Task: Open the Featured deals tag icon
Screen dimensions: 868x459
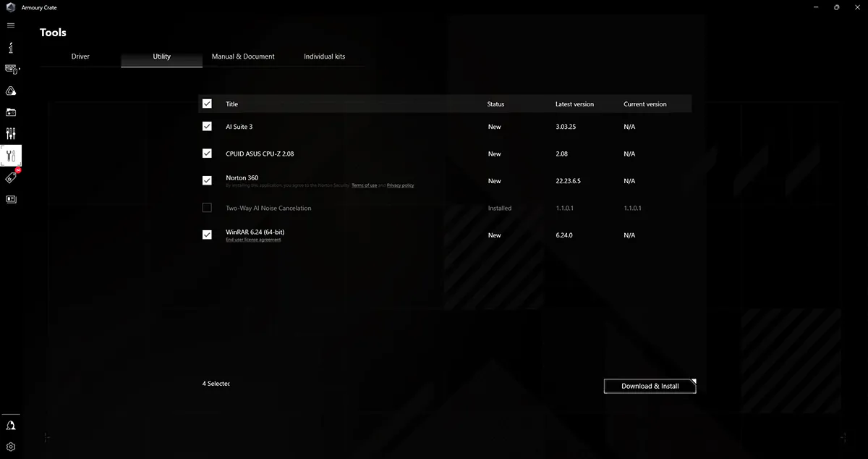Action: [x=11, y=177]
